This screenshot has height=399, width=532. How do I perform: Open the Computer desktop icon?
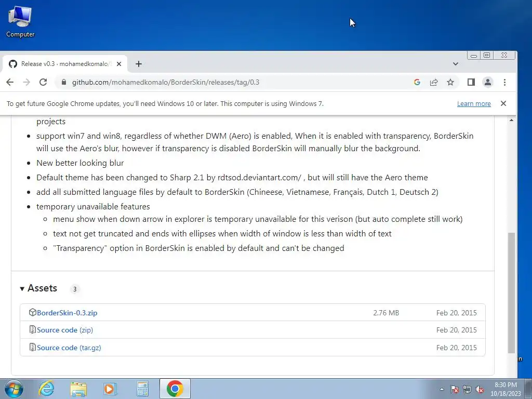[20, 22]
